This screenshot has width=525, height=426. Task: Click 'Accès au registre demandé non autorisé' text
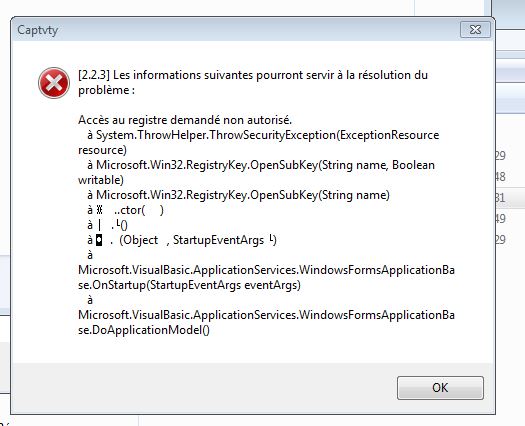(x=185, y=120)
